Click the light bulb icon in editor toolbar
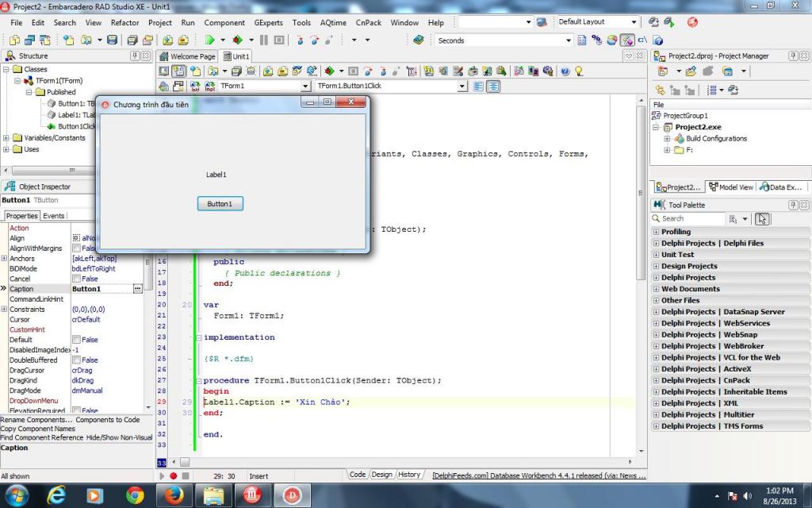The width and height of the screenshot is (812, 508). click(579, 71)
